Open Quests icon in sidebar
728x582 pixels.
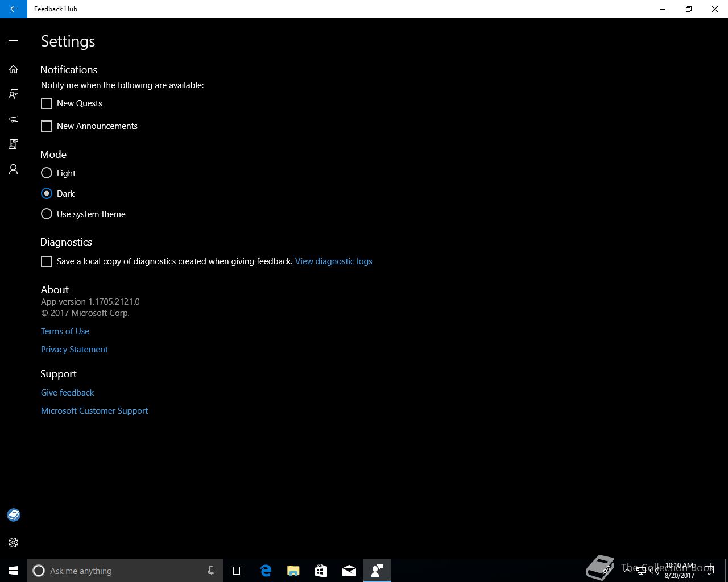[x=14, y=144]
